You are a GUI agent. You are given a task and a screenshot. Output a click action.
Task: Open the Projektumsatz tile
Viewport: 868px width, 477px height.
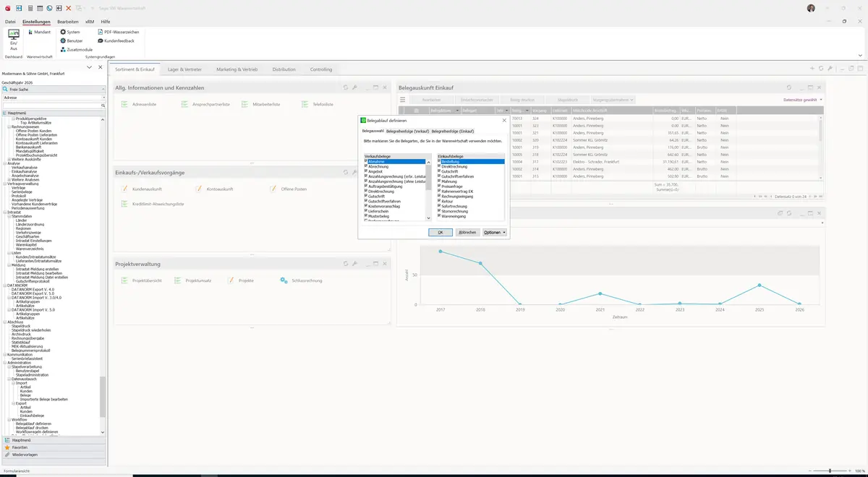(x=193, y=280)
